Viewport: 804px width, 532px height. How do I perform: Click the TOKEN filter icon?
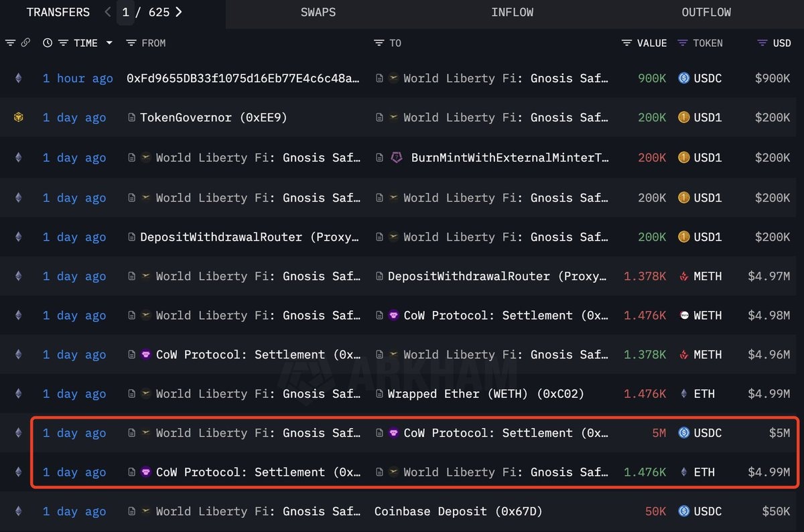[x=683, y=43]
